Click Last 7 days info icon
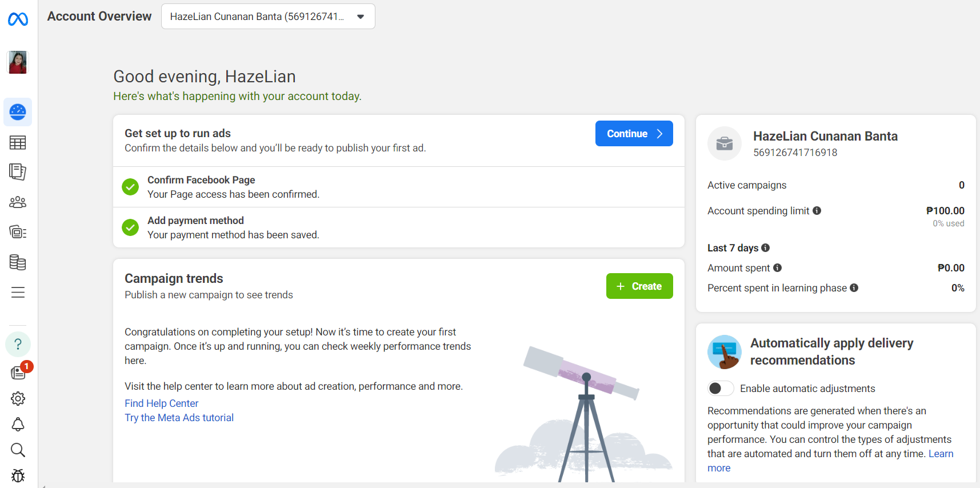This screenshot has height=488, width=980. (x=766, y=248)
